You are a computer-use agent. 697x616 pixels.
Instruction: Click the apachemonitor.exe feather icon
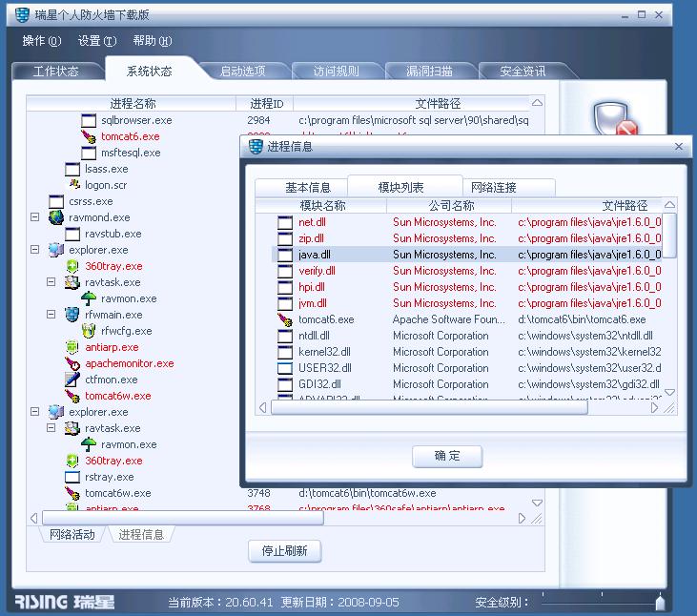coord(72,363)
